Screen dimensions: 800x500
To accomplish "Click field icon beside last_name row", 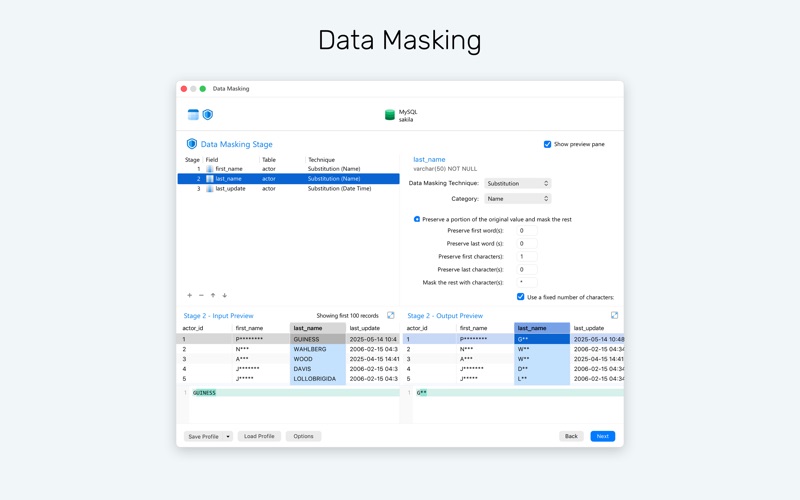I will point(210,179).
